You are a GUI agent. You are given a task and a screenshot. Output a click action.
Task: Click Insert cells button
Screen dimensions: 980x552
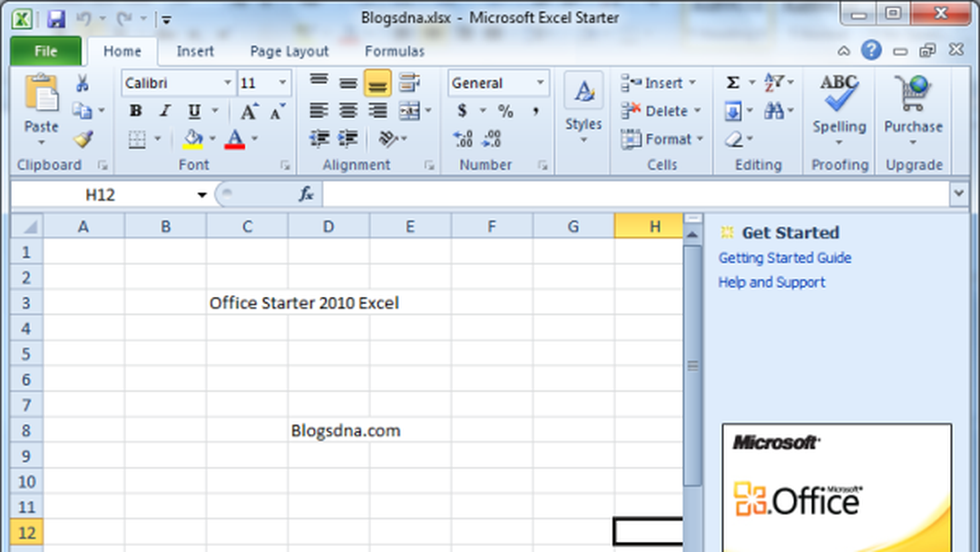pos(658,83)
